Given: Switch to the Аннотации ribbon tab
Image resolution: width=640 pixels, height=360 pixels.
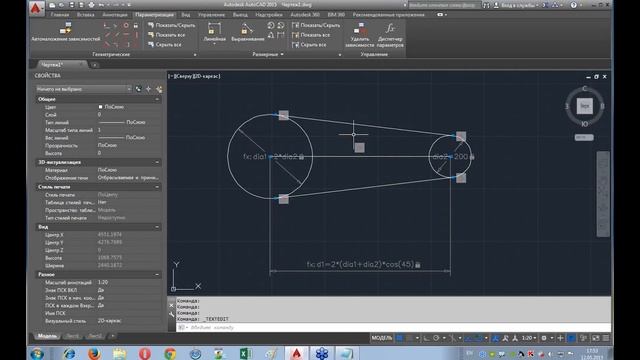Looking at the screenshot, I should click(115, 15).
